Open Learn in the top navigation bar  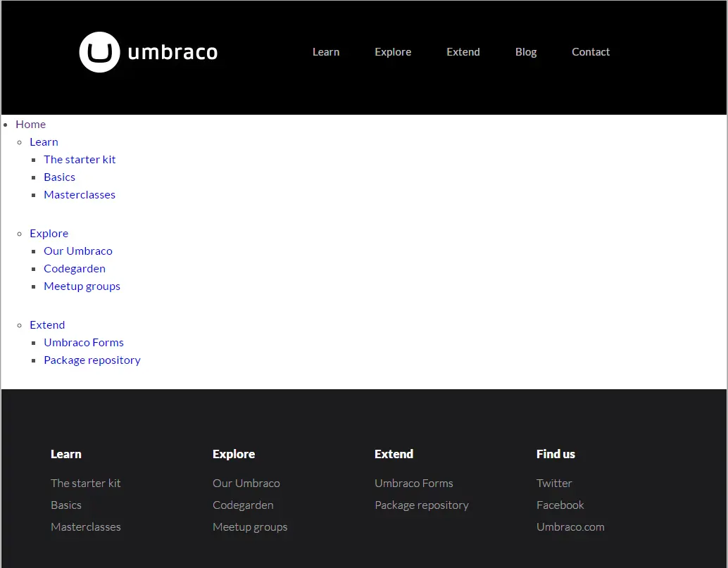coord(326,52)
